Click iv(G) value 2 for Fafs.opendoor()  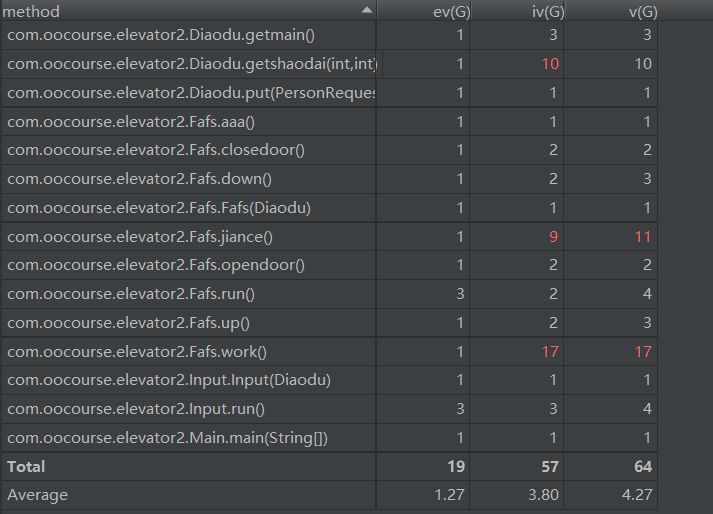coord(553,265)
